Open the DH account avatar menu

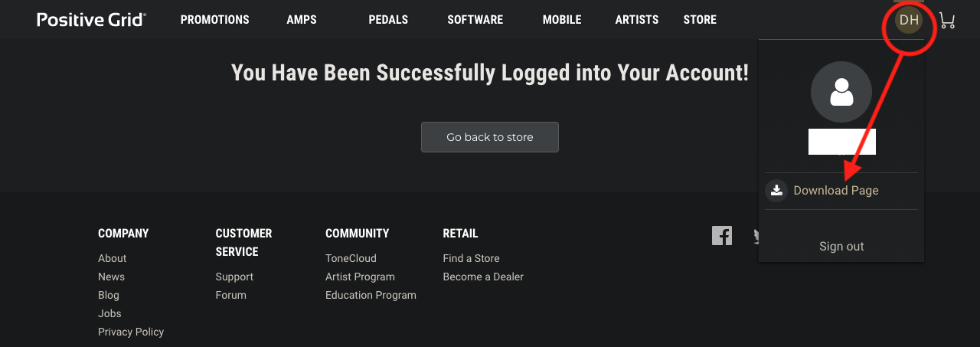tap(909, 20)
